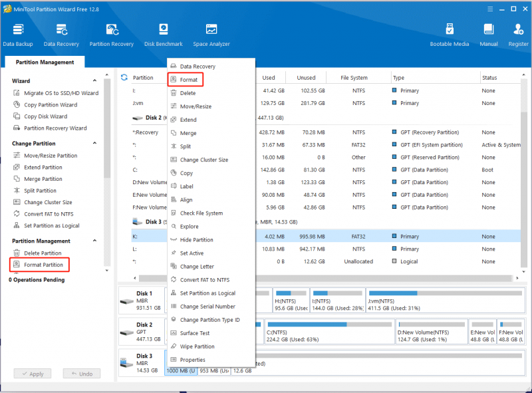The width and height of the screenshot is (532, 393).
Task: Collapse the Wizard section
Action: point(94,80)
